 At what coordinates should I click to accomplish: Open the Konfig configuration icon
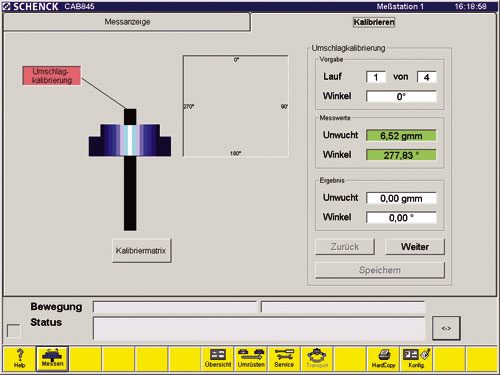[x=416, y=359]
